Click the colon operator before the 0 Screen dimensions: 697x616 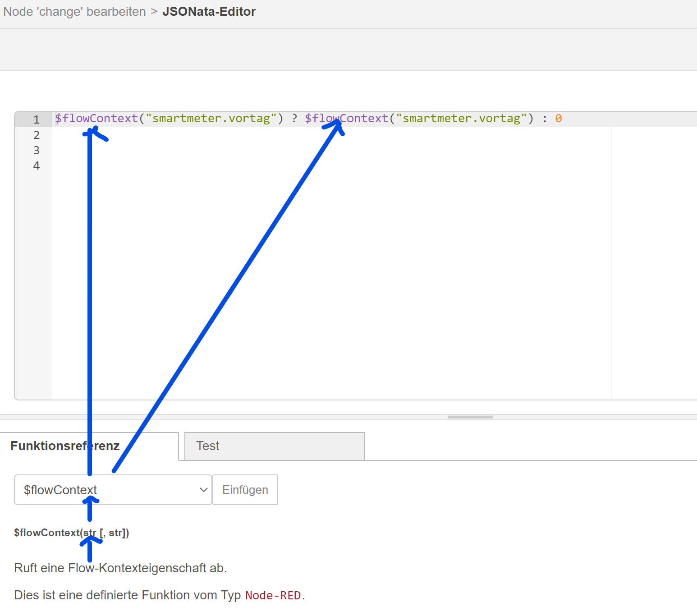click(545, 119)
